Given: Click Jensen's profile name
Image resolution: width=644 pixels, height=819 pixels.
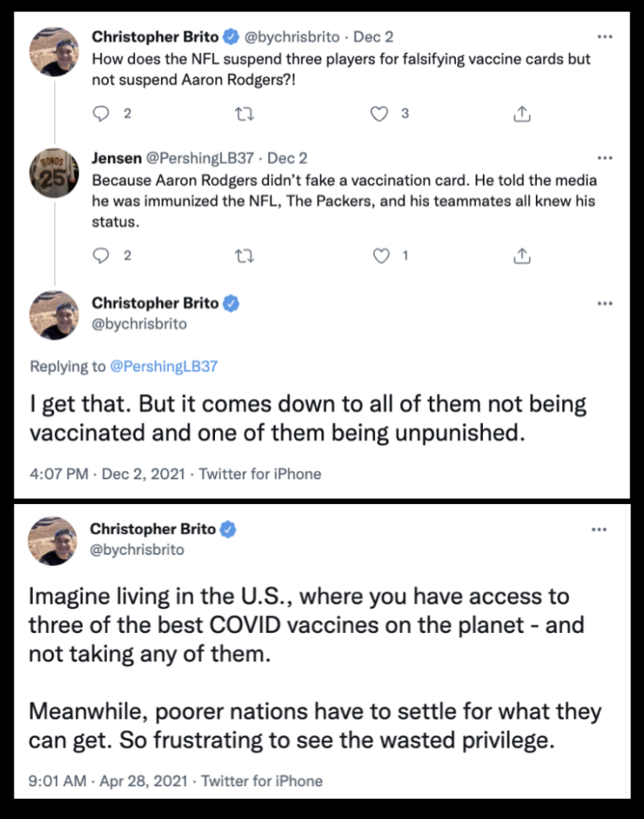Looking at the screenshot, I should pos(118,159).
